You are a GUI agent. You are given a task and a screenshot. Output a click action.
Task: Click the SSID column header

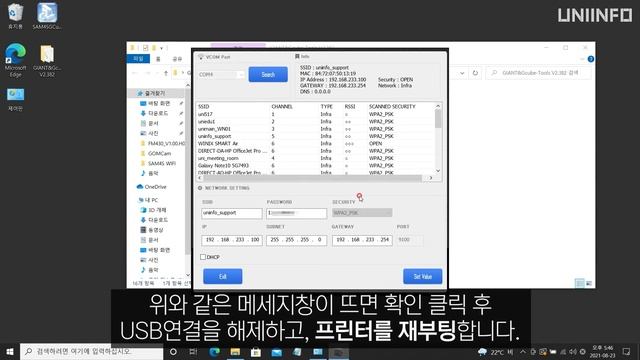point(204,107)
